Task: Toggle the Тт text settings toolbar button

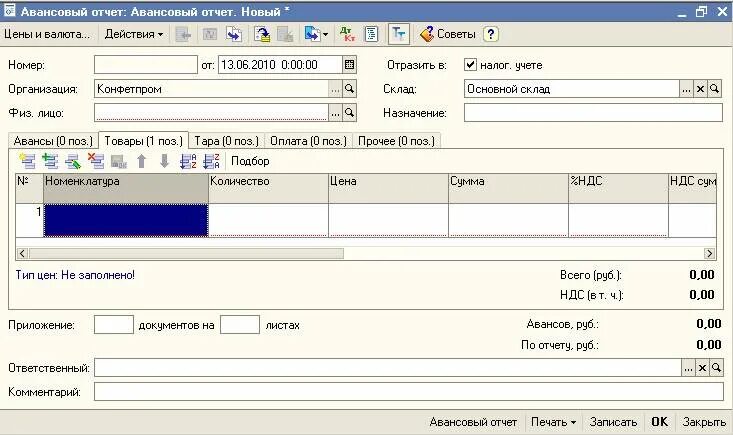Action: [x=399, y=34]
